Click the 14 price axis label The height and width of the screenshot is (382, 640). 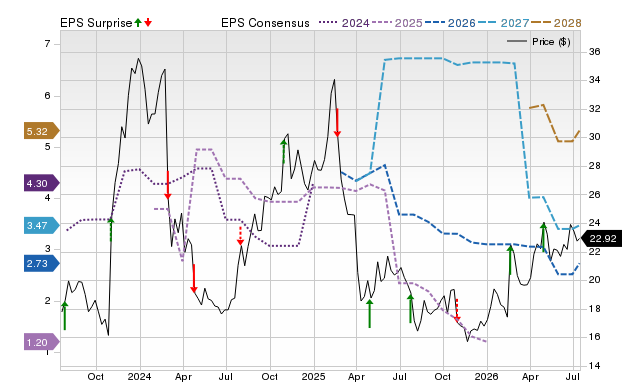click(594, 365)
